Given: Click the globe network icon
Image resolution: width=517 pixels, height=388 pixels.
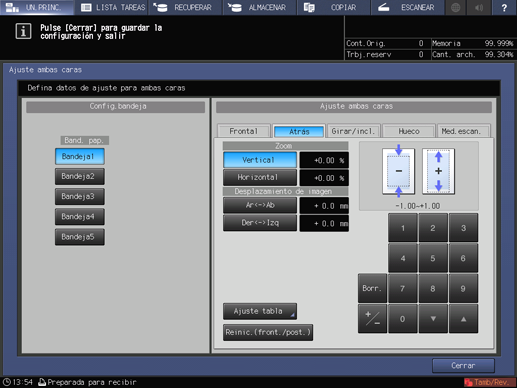Looking at the screenshot, I should click(x=455, y=7).
